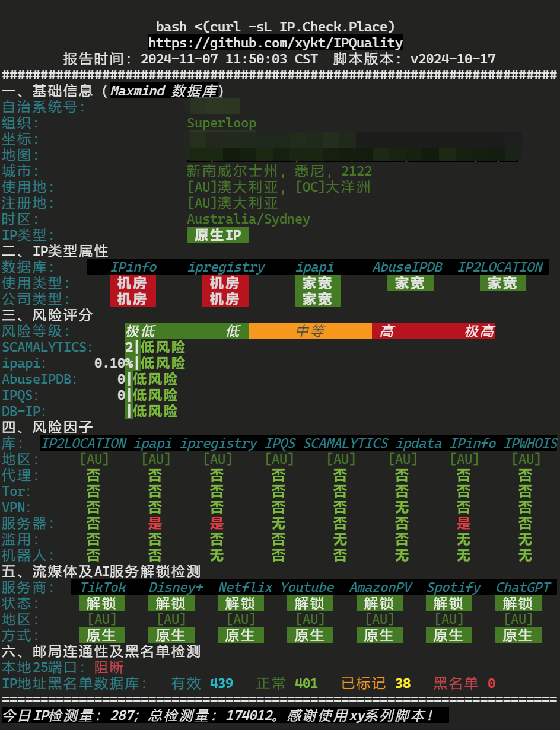Click the red 阻断 port 25 status
Screen dimensions: 560x730
pyautogui.click(x=109, y=667)
